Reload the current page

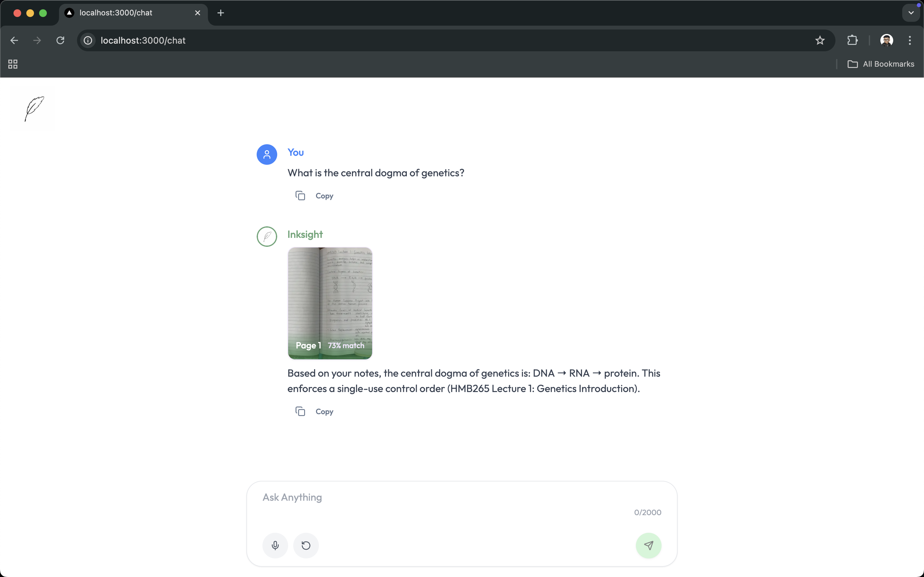(60, 40)
